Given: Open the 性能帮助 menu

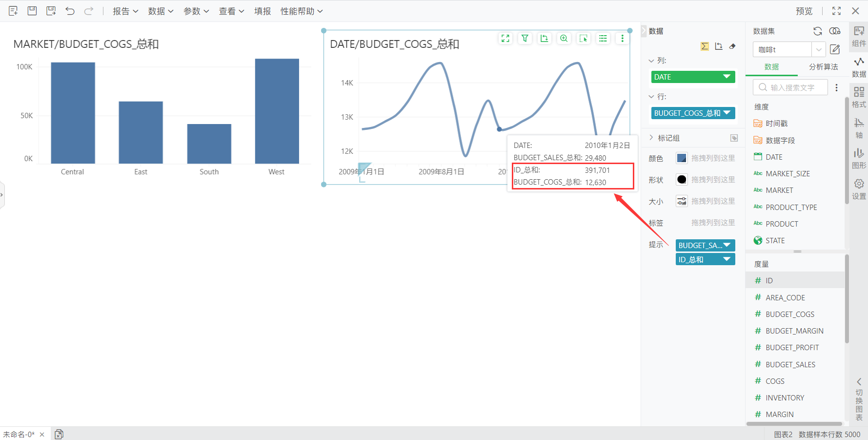Looking at the screenshot, I should pos(302,11).
